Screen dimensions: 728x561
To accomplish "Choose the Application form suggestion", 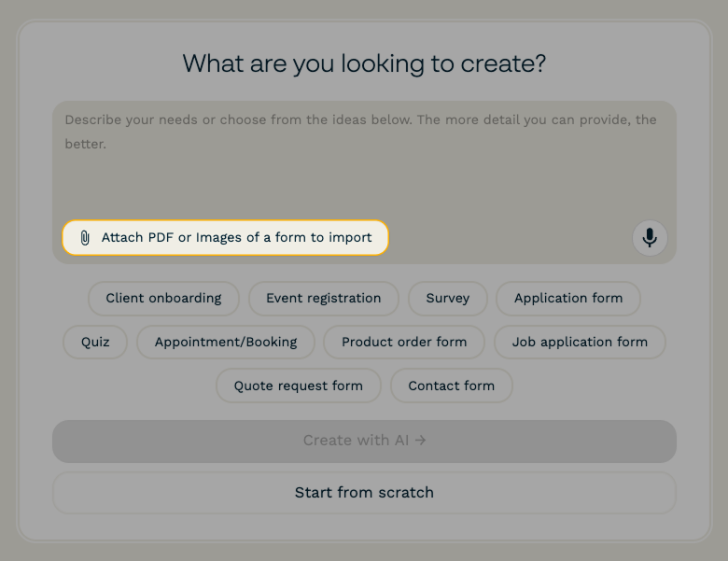I will (x=568, y=298).
